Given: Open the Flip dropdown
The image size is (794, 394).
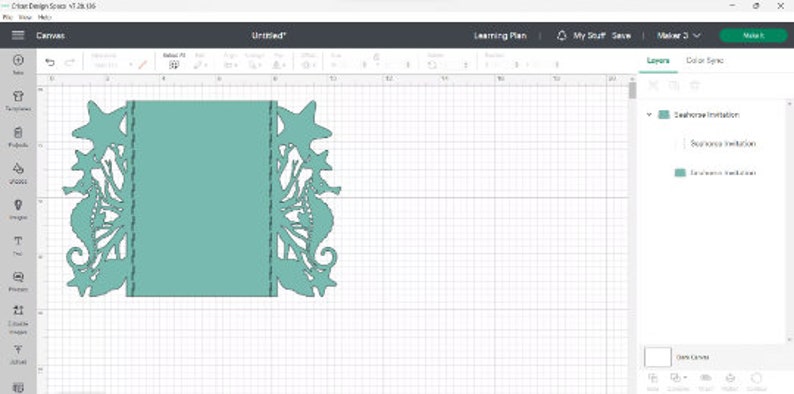Looking at the screenshot, I should (x=279, y=65).
